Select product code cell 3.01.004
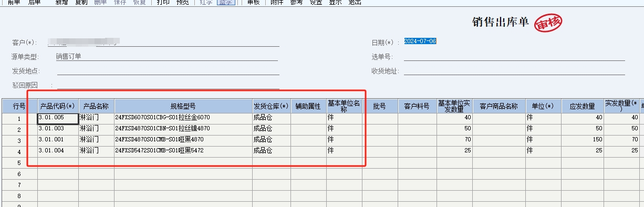Screen dimensions: 644x207 58,151
